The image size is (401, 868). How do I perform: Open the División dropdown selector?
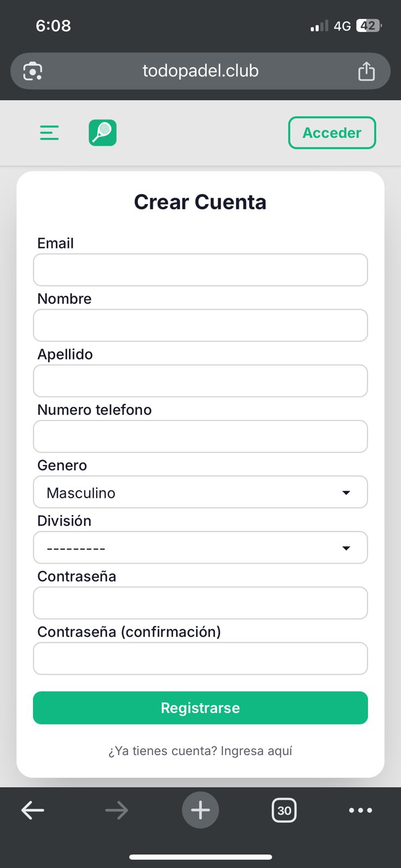tap(200, 547)
